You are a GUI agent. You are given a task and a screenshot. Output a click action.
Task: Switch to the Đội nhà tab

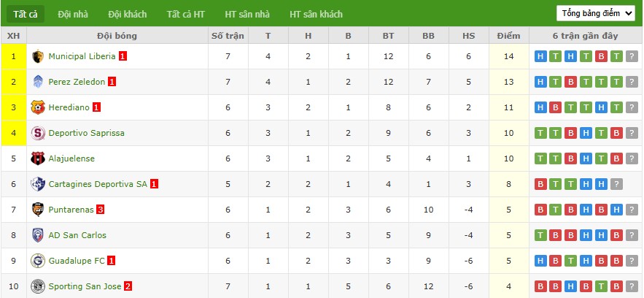tap(73, 15)
